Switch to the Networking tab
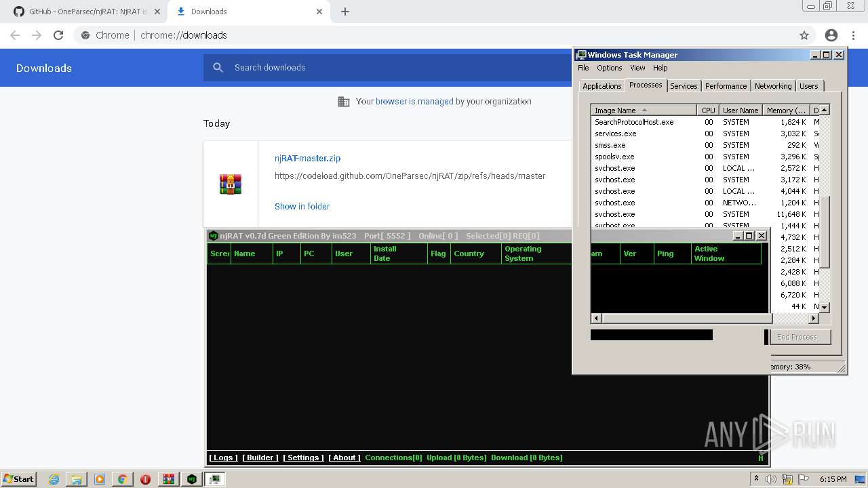 point(773,86)
